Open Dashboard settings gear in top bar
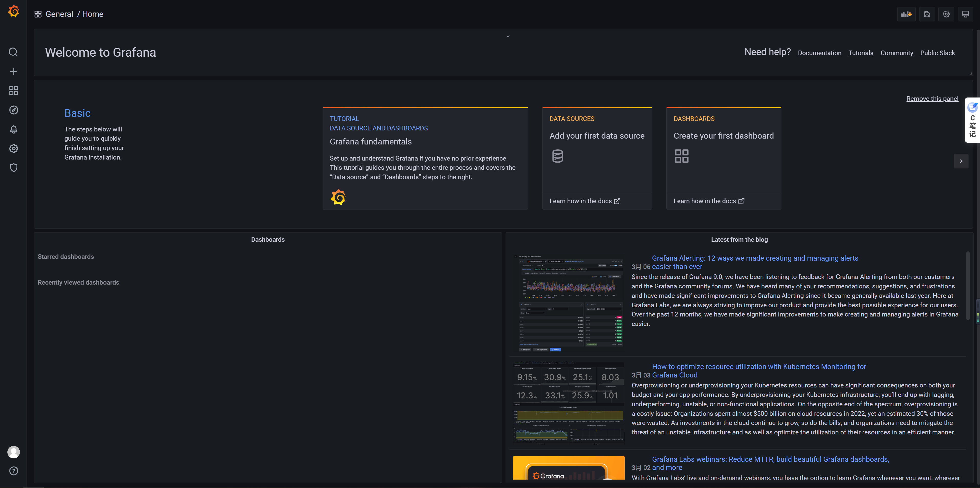980x488 pixels. (946, 14)
